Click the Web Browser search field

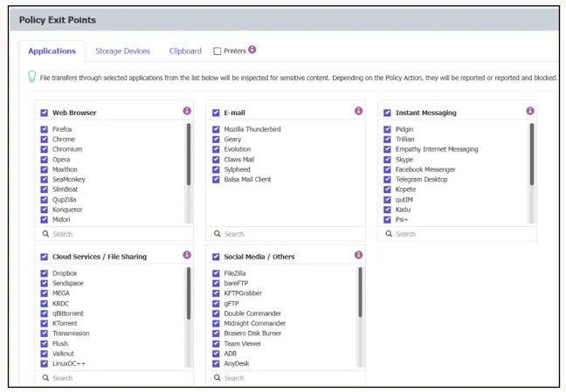coord(114,234)
